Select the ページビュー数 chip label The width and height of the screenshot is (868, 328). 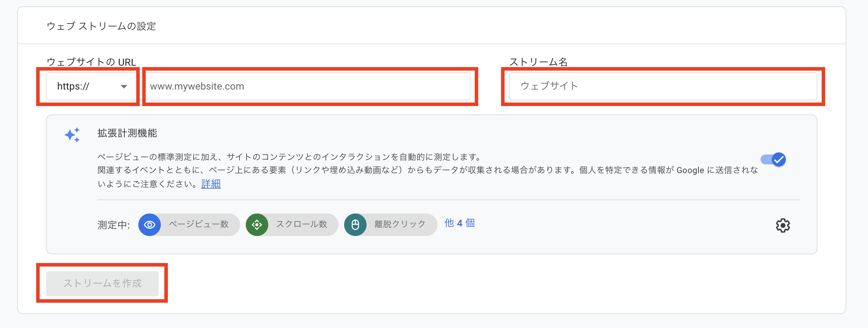199,224
